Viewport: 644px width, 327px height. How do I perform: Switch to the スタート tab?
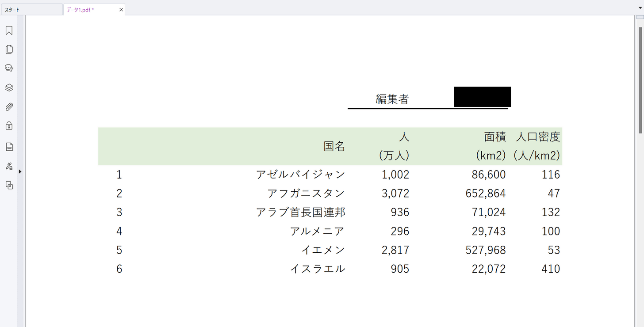point(31,9)
